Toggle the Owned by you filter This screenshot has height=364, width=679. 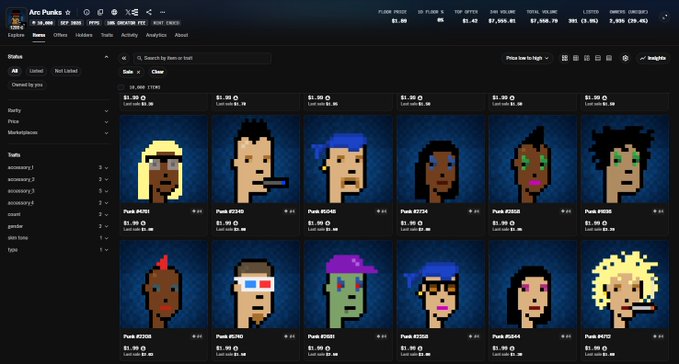point(27,85)
